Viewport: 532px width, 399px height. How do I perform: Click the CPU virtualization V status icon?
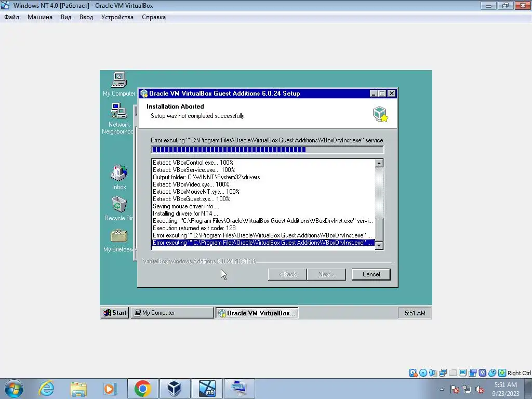482,373
